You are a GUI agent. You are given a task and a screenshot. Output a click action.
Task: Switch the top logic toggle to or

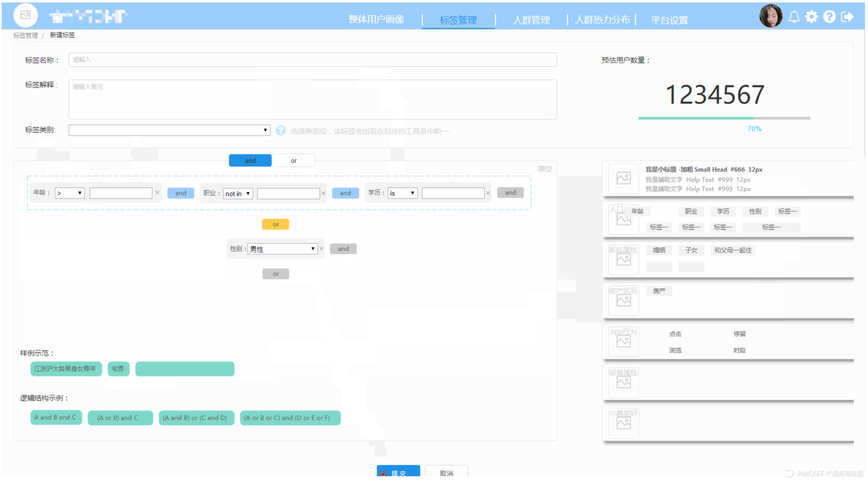[293, 160]
